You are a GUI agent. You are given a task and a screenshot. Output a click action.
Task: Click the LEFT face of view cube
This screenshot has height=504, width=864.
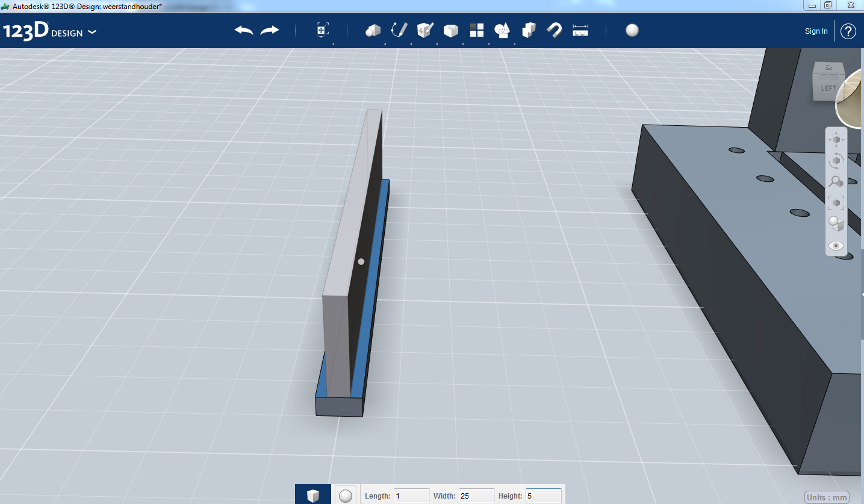click(828, 87)
